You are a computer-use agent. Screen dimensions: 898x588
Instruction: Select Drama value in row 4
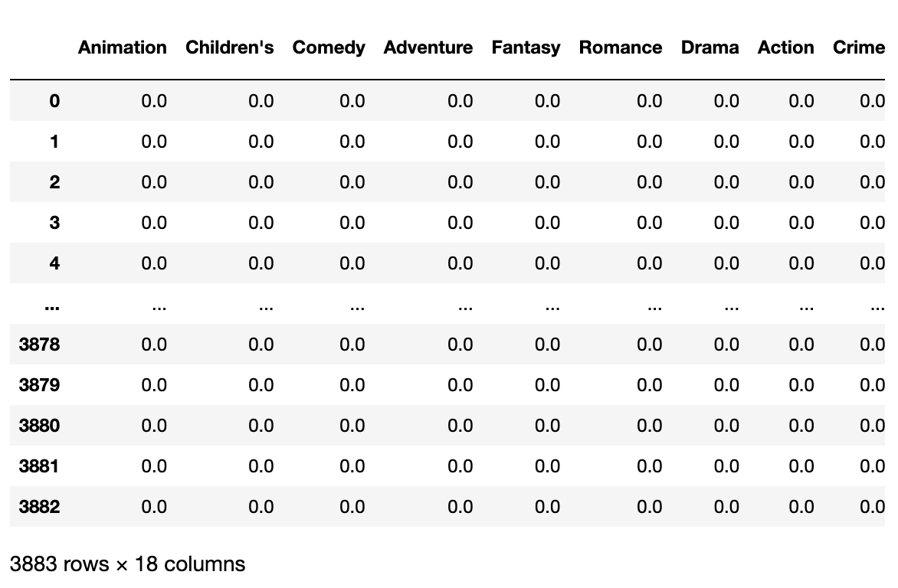click(x=726, y=263)
